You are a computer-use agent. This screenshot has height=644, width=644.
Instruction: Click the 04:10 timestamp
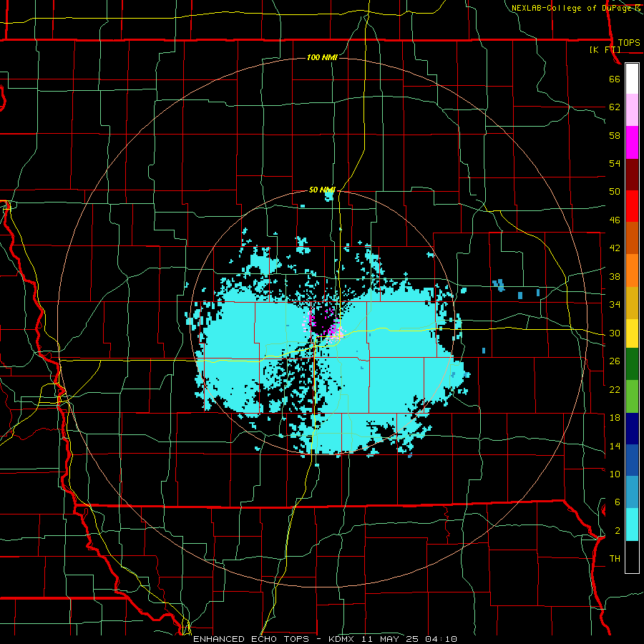click(x=441, y=639)
